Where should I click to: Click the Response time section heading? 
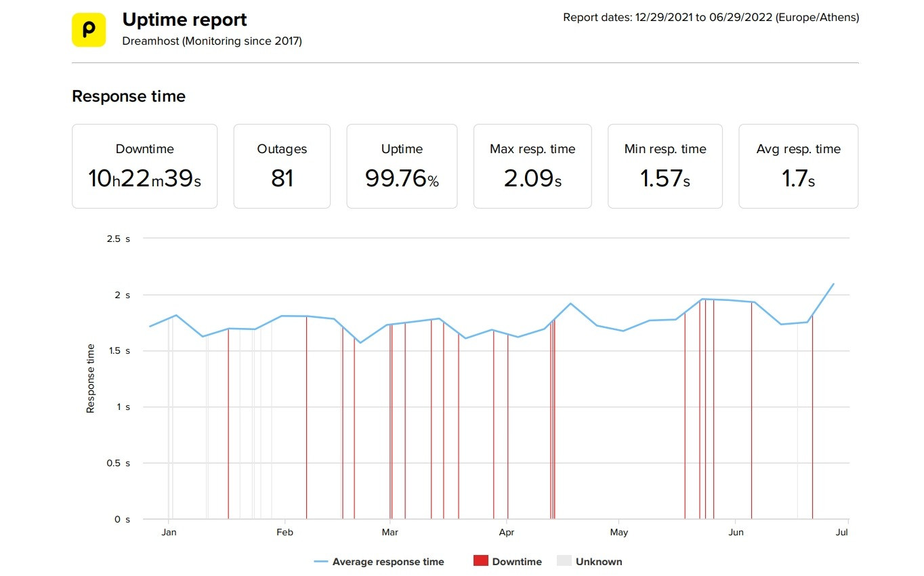[x=129, y=96]
